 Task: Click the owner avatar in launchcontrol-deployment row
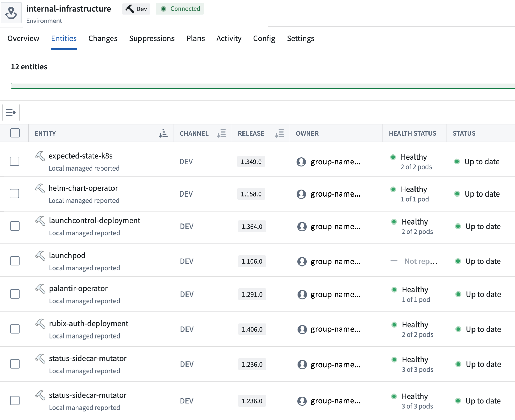302,226
